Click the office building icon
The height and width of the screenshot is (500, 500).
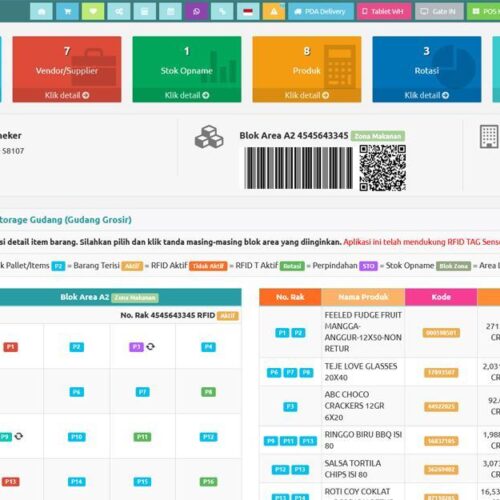489,136
